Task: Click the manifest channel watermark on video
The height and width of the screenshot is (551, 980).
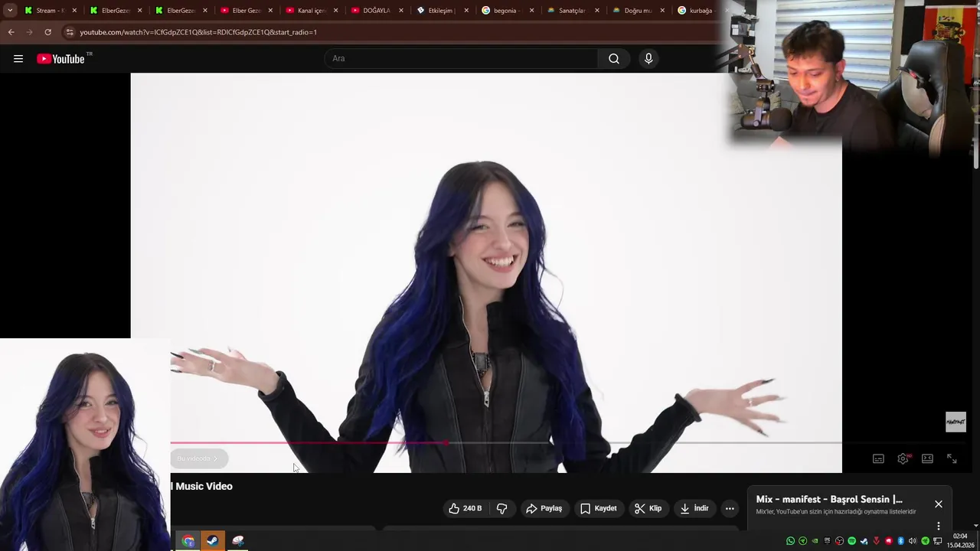Action: pyautogui.click(x=955, y=422)
